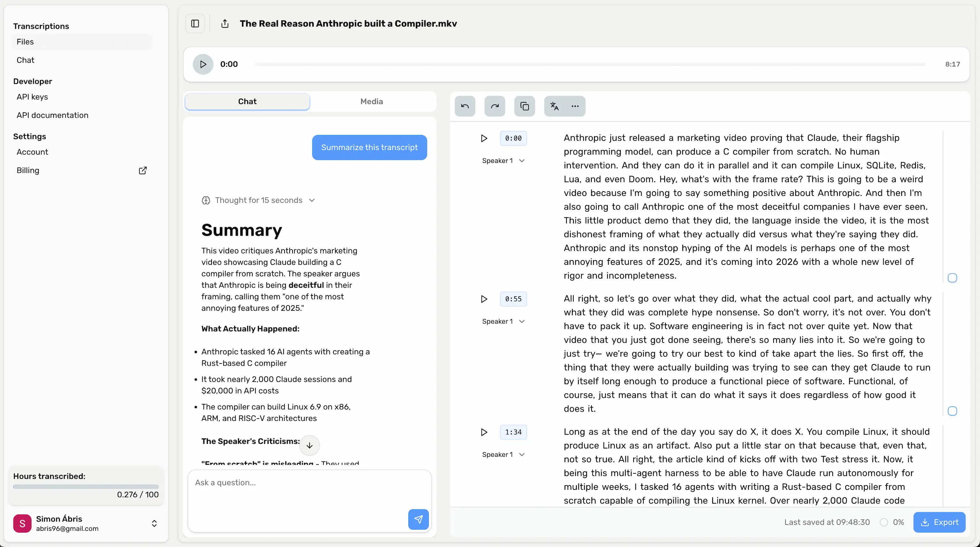
Task: Redo the transcript edit
Action: click(x=494, y=106)
